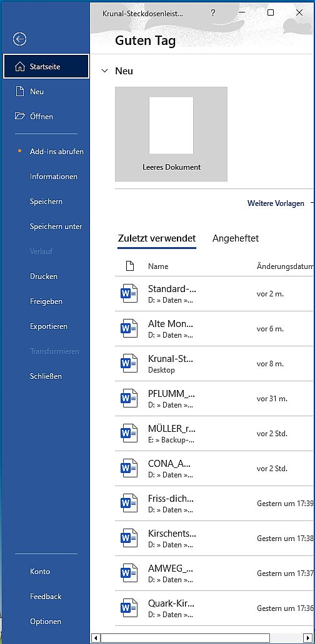This screenshot has height=644, width=315.
Task: Click the Öffnen folder icon
Action: click(x=20, y=116)
